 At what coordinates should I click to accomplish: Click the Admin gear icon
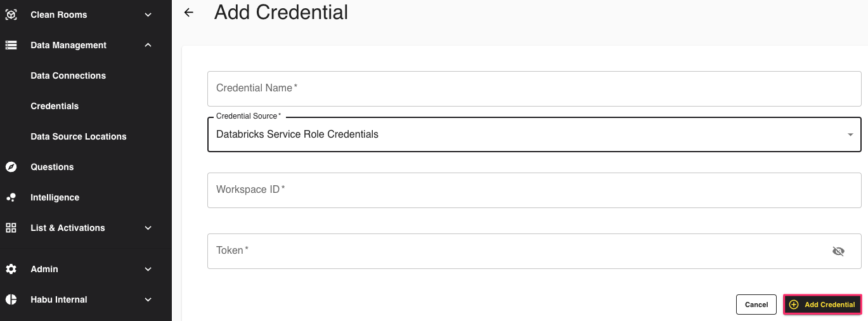[11, 269]
